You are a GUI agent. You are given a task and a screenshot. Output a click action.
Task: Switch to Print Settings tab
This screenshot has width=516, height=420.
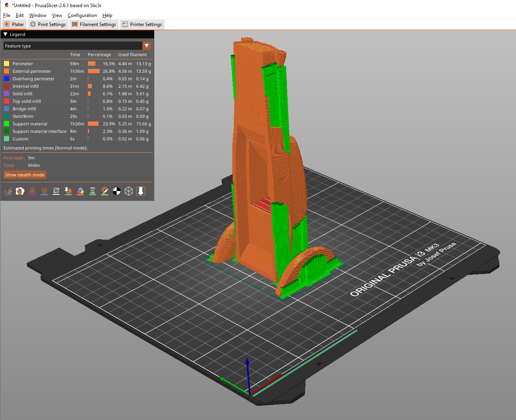pos(48,25)
